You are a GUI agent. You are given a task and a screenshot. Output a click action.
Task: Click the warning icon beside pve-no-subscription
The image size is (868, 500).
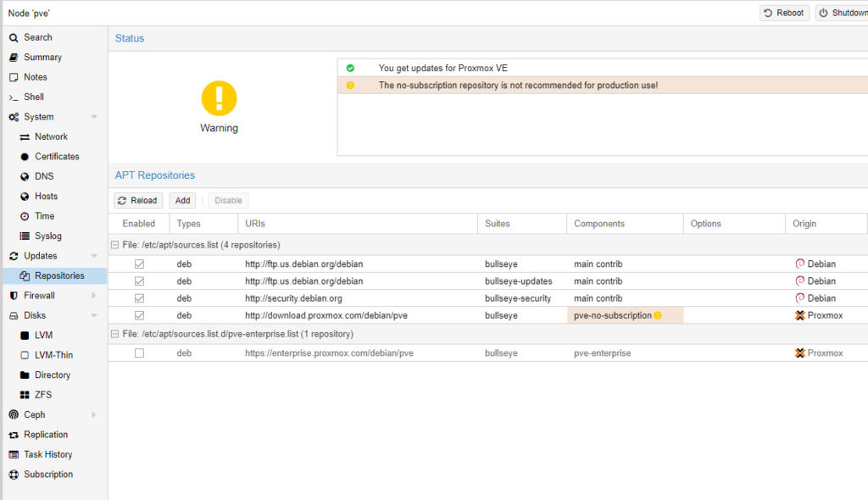(x=658, y=315)
